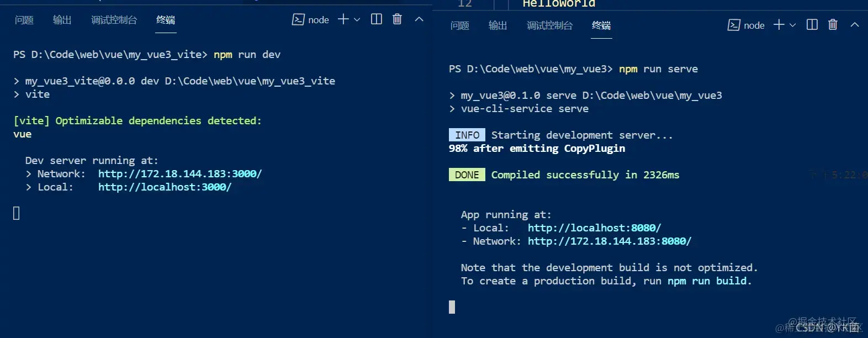The width and height of the screenshot is (868, 338).
Task: Kill the terminal with trash icon, right panel
Action: (833, 25)
